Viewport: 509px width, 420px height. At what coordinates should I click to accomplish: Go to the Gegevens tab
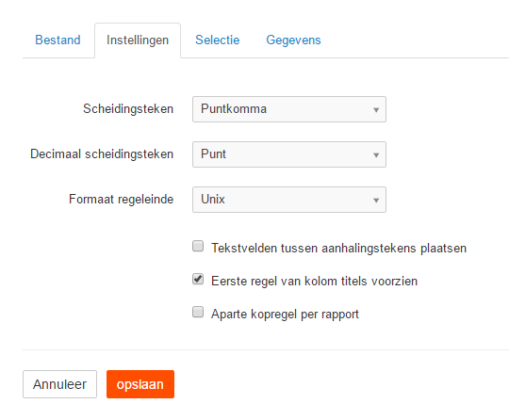[x=293, y=40]
